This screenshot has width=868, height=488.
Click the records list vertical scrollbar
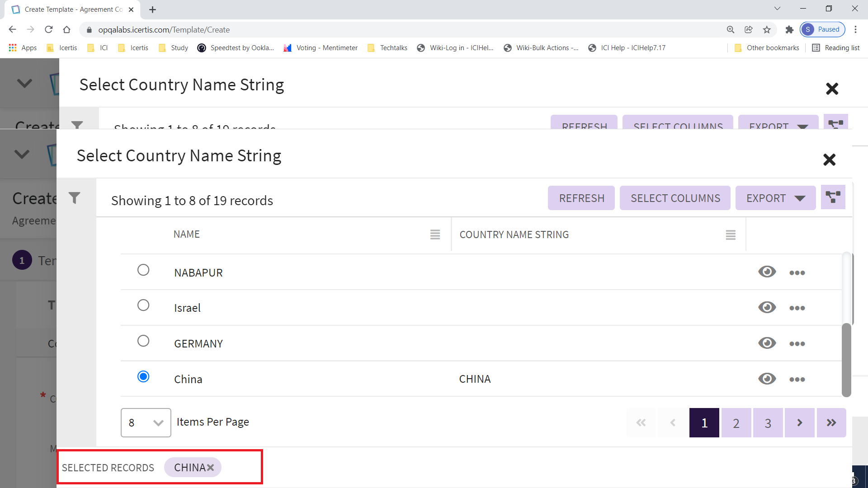846,360
